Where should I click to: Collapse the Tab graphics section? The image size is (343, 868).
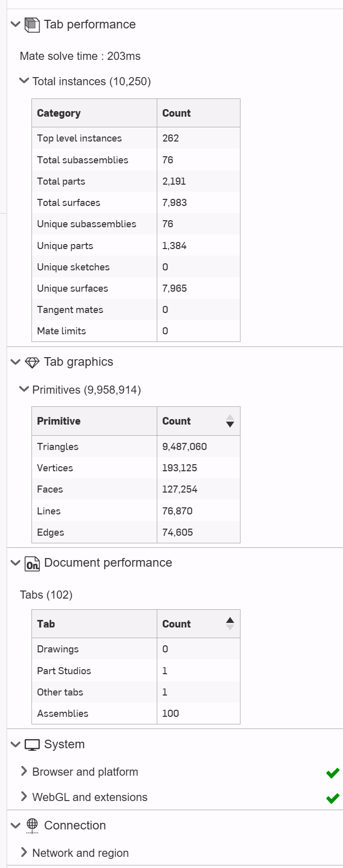pos(15,362)
